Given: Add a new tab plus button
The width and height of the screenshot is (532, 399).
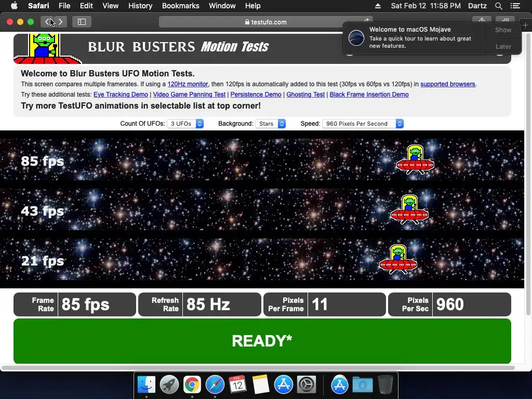Looking at the screenshot, I should point(525,25).
